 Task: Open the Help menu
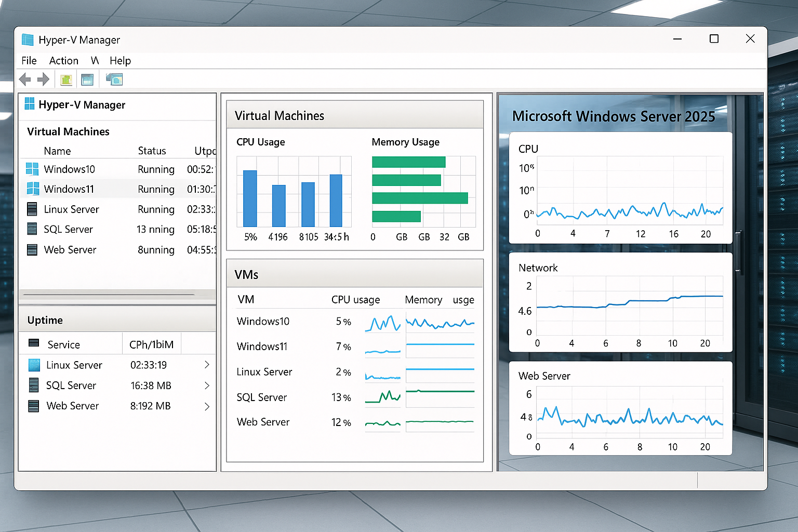(120, 61)
